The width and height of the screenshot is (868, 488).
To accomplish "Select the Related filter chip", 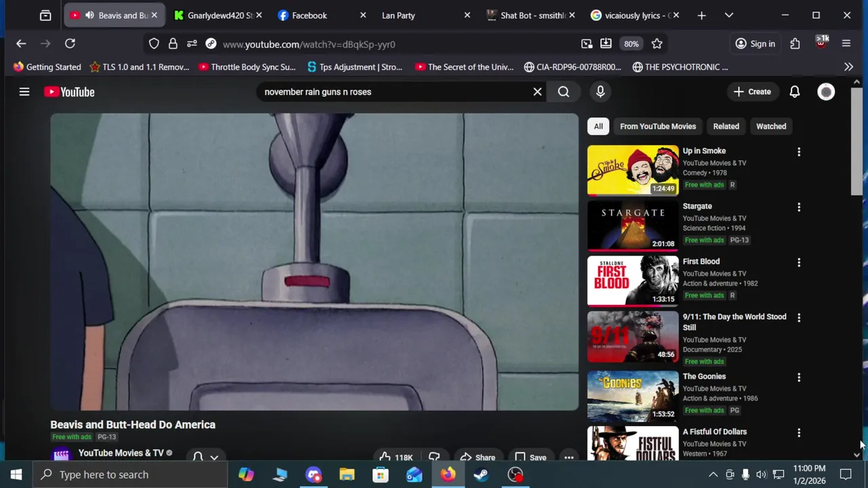I will click(x=726, y=126).
